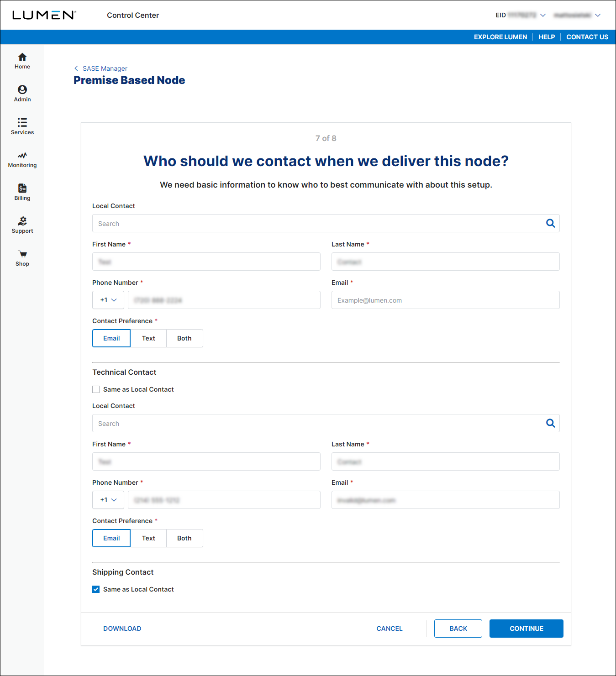Uncheck Same as Local Contact under Shipping Contact
The height and width of the screenshot is (676, 616).
click(96, 589)
